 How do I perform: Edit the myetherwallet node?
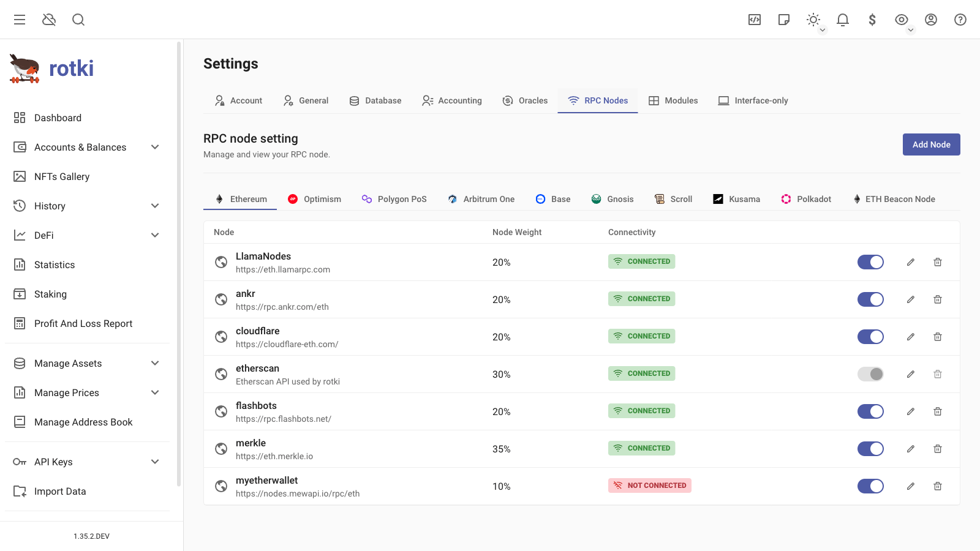point(911,486)
